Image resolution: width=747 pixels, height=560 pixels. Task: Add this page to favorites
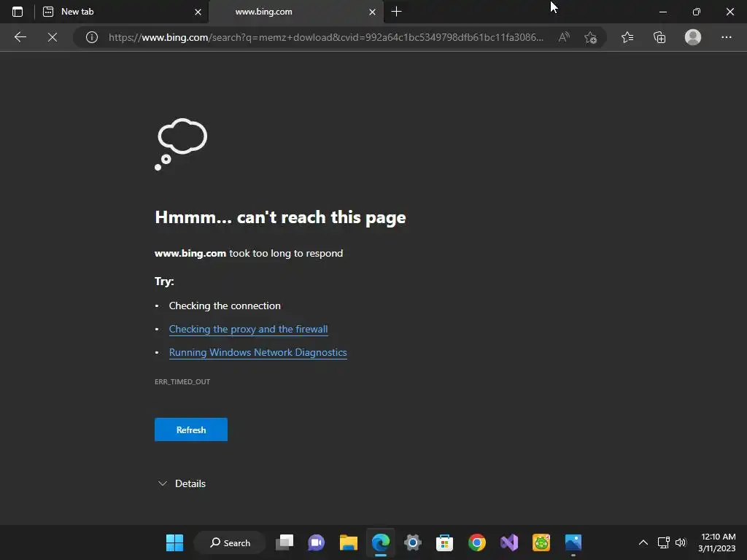coord(591,37)
